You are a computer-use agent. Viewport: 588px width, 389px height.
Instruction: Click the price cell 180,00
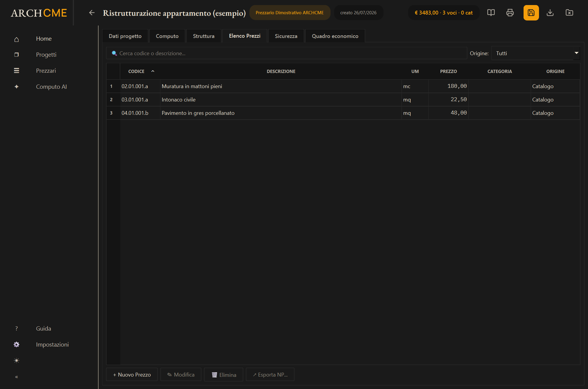(448, 86)
